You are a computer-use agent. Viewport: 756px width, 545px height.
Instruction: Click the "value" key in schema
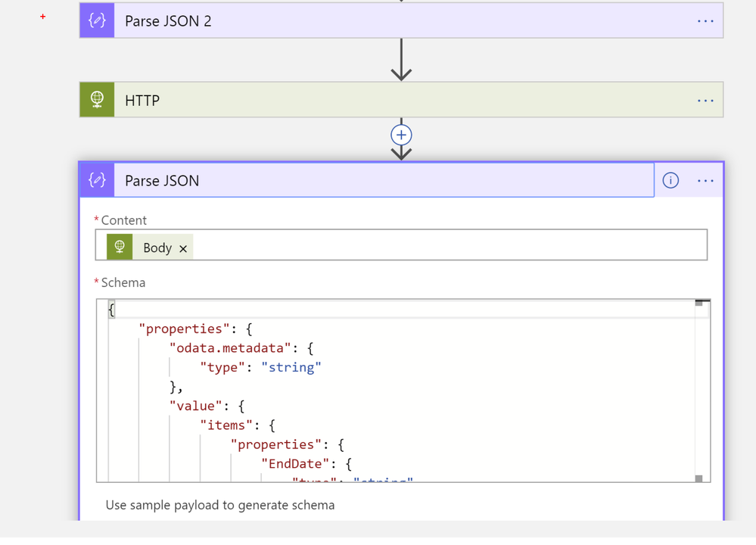click(x=196, y=406)
